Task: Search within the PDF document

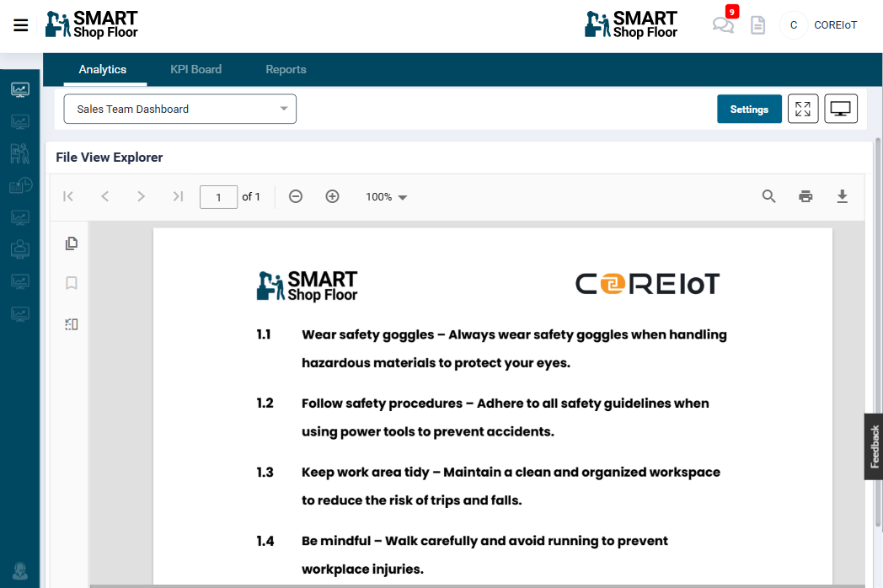Action: (768, 196)
